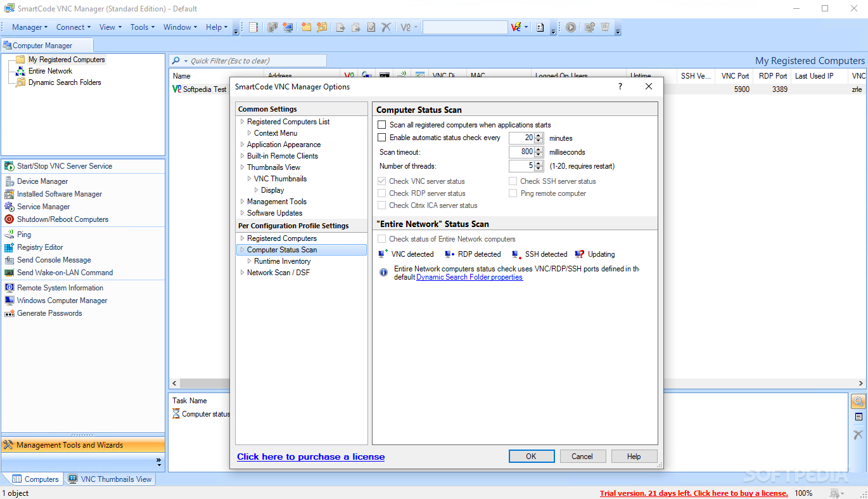The image size is (868, 499).
Task: Click the task search icon beside task list
Action: tap(858, 401)
